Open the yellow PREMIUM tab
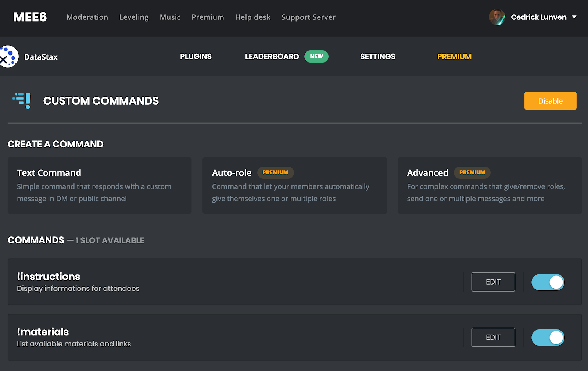This screenshot has width=588, height=371. [454, 57]
